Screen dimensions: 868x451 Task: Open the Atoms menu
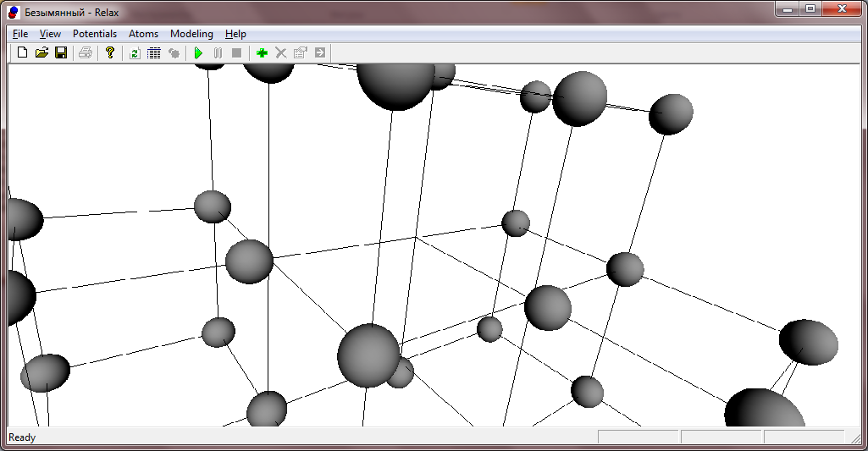[143, 34]
